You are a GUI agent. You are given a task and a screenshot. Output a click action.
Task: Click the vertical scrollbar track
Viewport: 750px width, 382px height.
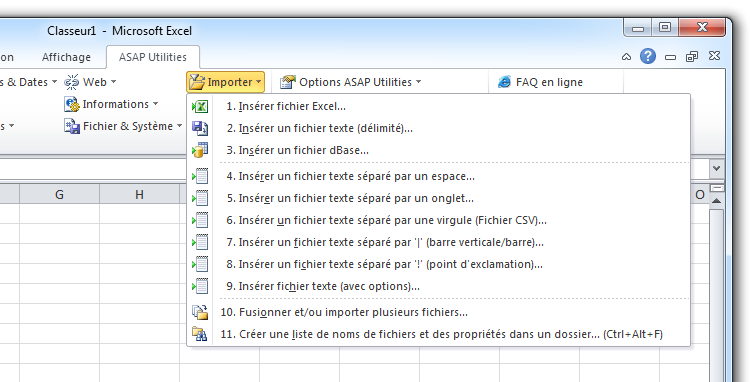[x=716, y=296]
